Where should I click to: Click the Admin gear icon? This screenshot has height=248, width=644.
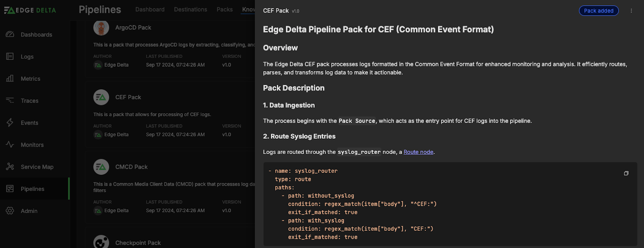point(10,211)
